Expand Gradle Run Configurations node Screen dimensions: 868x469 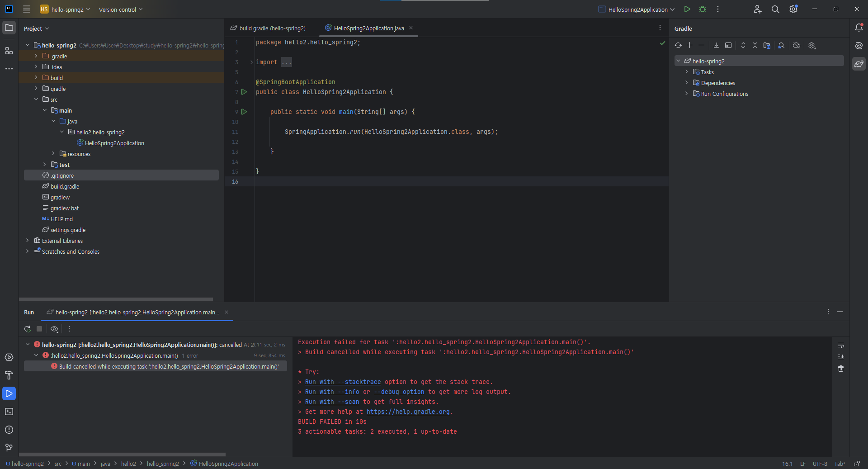(687, 94)
